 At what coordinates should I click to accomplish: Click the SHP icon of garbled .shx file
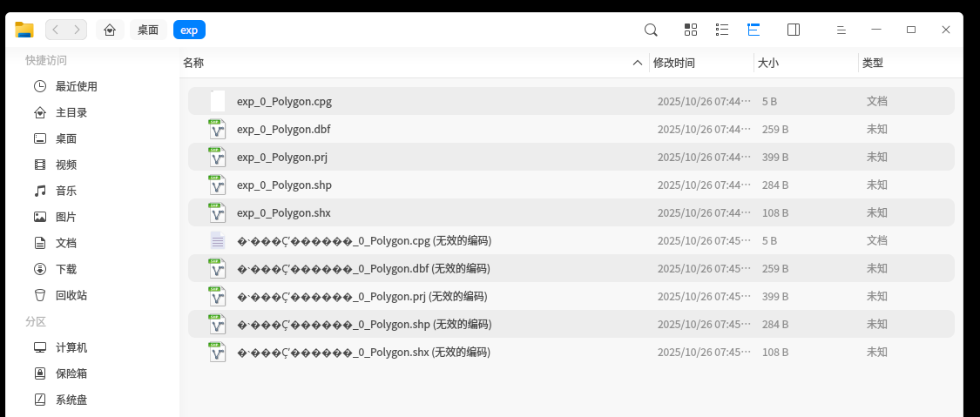tap(217, 352)
